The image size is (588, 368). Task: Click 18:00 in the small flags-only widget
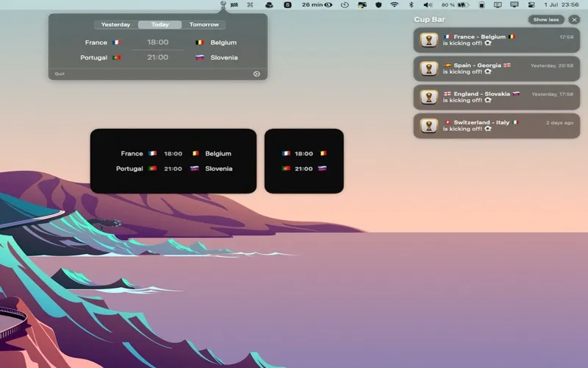pos(304,154)
